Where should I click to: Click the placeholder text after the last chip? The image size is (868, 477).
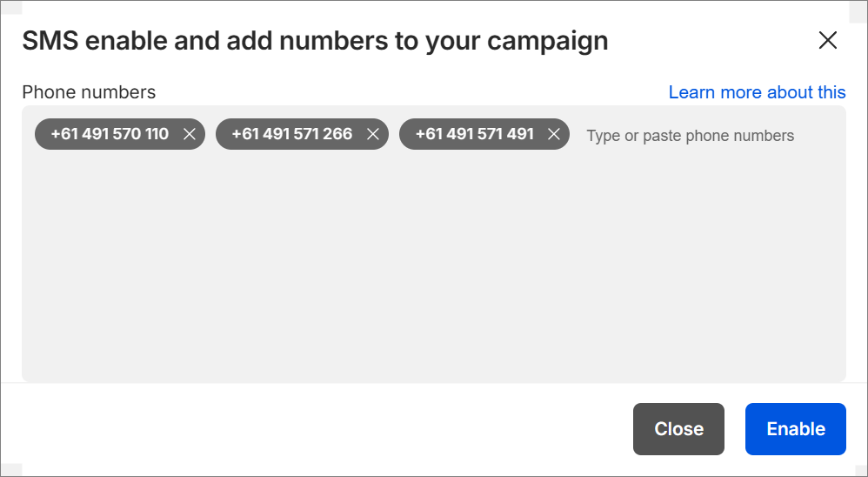(690, 136)
